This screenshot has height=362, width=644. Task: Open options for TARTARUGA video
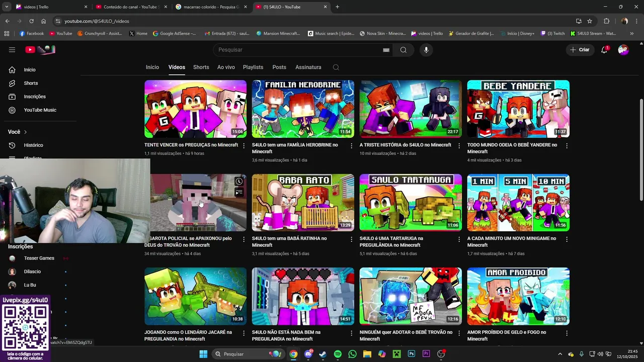(x=459, y=239)
